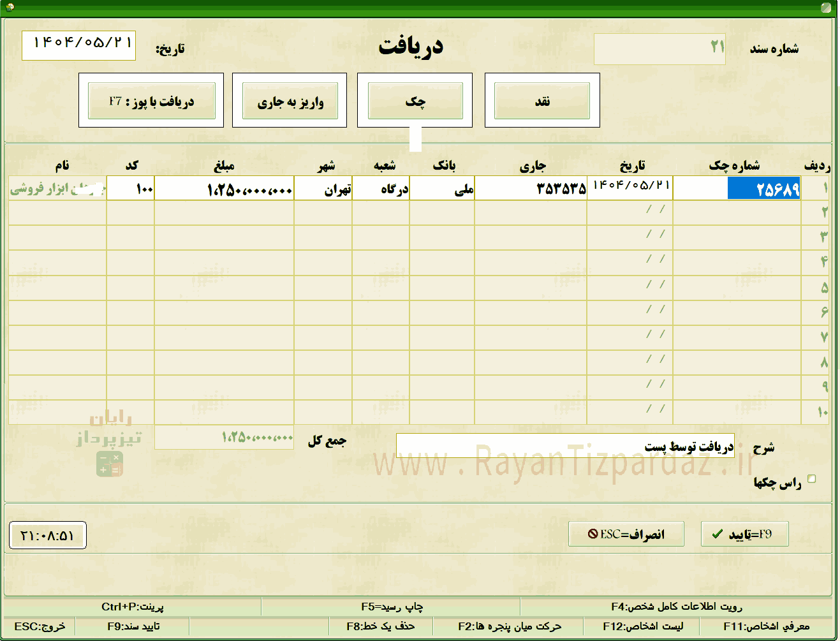Click the خروج ESC shortcut item
The height and width of the screenshot is (641, 840).
(40, 626)
